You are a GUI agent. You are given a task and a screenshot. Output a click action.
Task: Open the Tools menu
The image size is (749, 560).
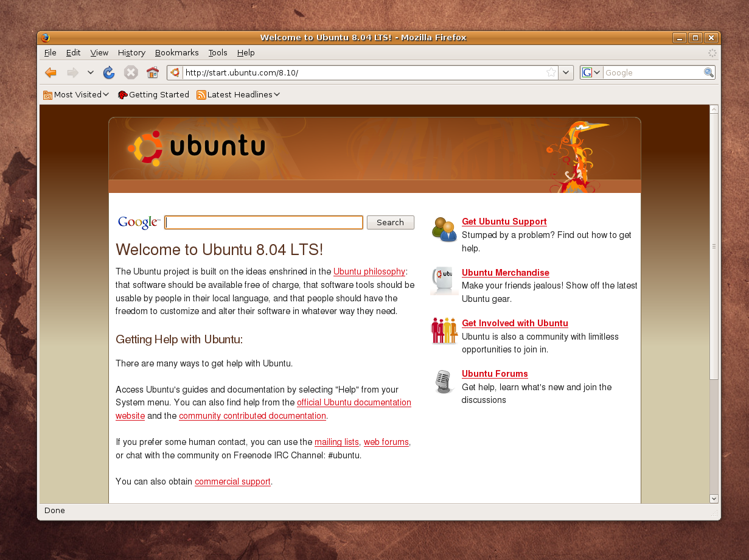tap(218, 53)
